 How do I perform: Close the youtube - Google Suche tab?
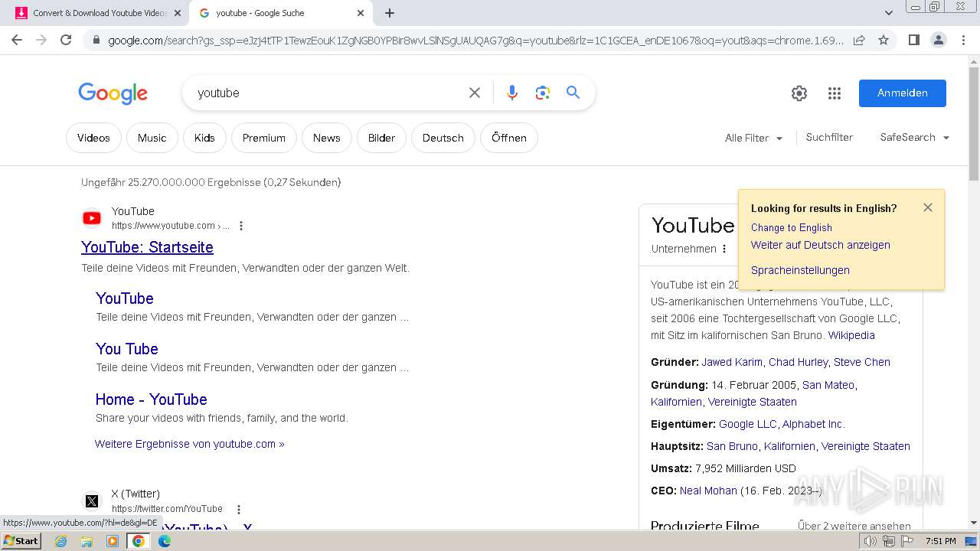pyautogui.click(x=361, y=13)
